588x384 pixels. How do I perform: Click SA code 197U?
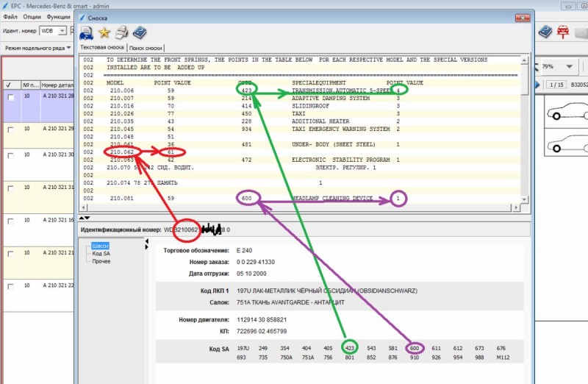tap(243, 348)
